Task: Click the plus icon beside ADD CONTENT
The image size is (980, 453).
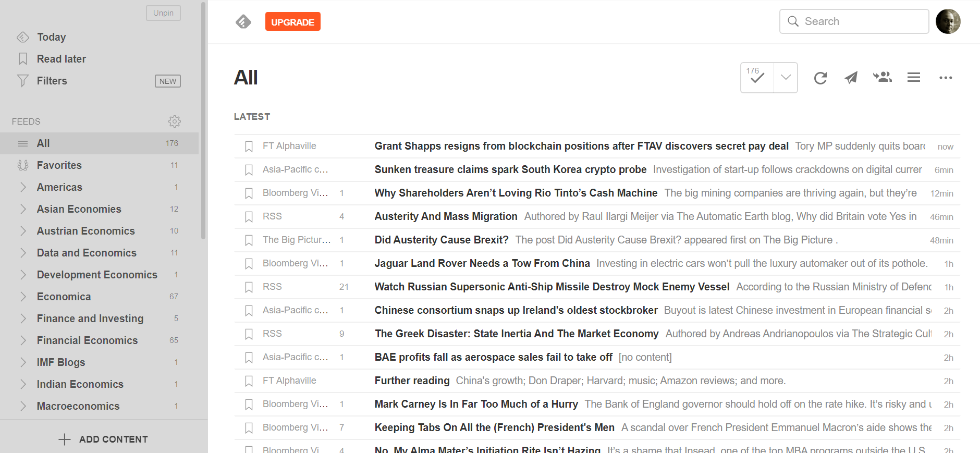Action: (x=64, y=439)
